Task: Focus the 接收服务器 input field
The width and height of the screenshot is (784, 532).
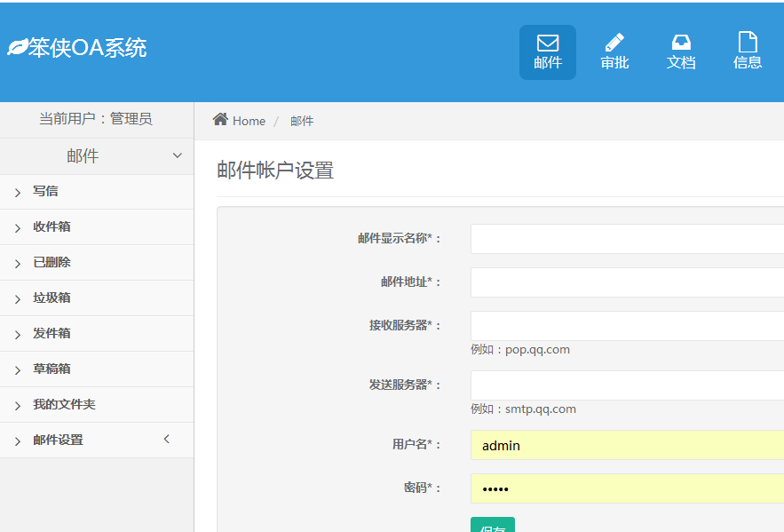Action: (627, 325)
